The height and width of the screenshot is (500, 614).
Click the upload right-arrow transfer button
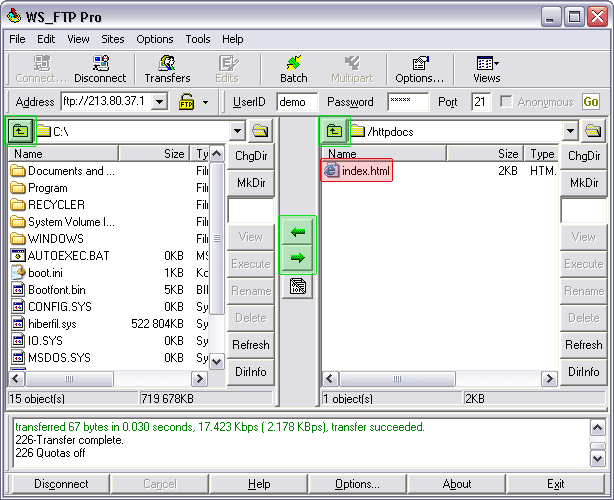tap(297, 258)
